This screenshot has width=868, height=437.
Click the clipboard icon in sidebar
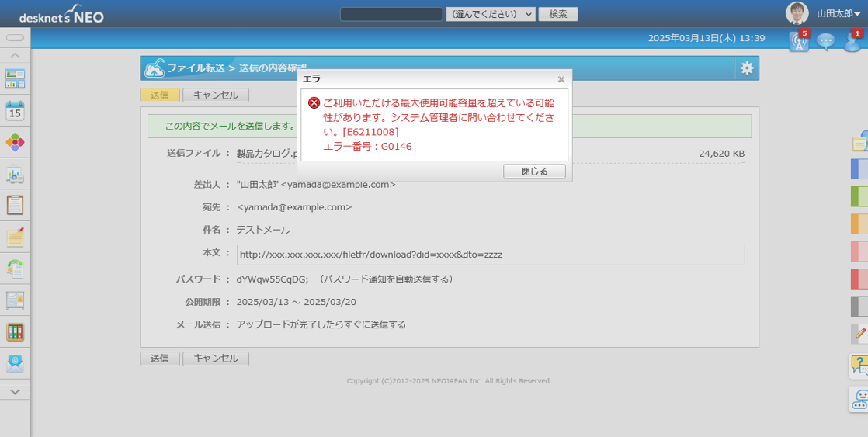[x=15, y=205]
